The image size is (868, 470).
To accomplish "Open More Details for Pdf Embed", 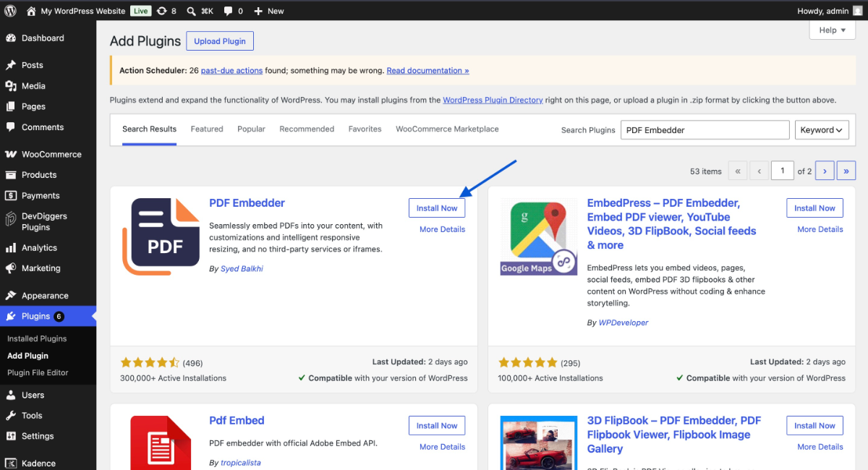I will (442, 447).
